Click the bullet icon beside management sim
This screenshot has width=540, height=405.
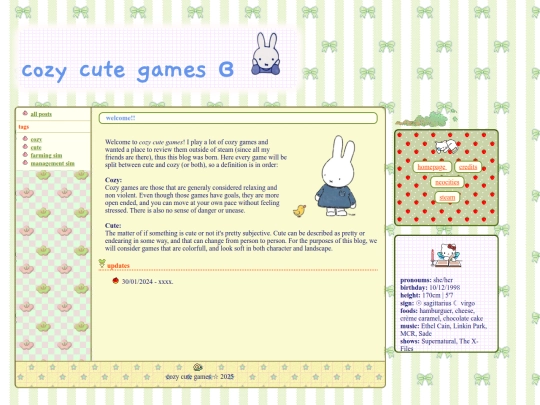[25, 162]
